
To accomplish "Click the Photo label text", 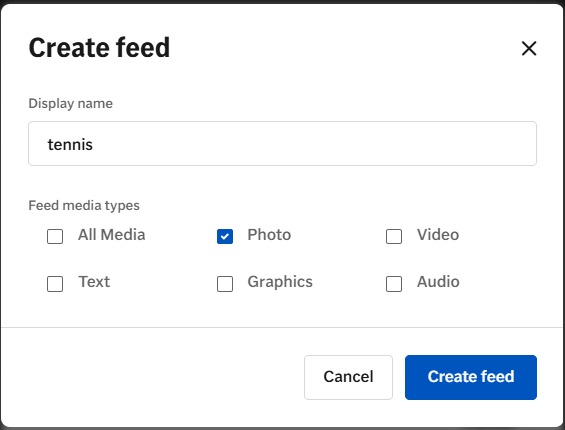I will click(269, 235).
